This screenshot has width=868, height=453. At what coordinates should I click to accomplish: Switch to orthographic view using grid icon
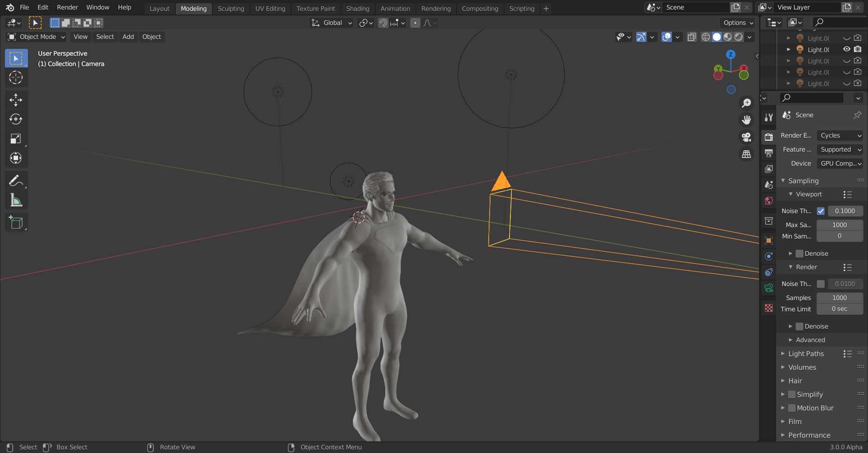[x=746, y=154]
